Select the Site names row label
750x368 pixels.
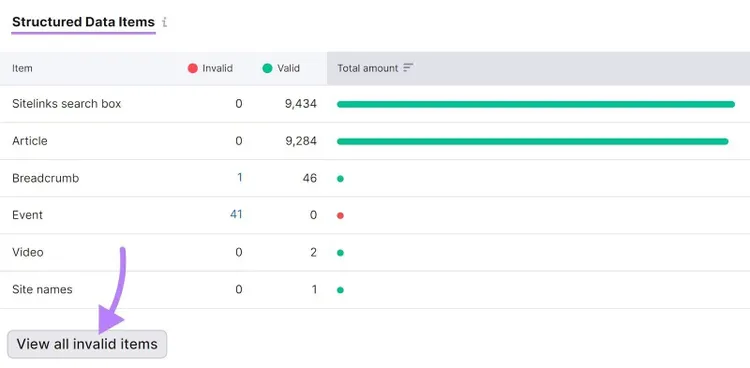coord(42,290)
